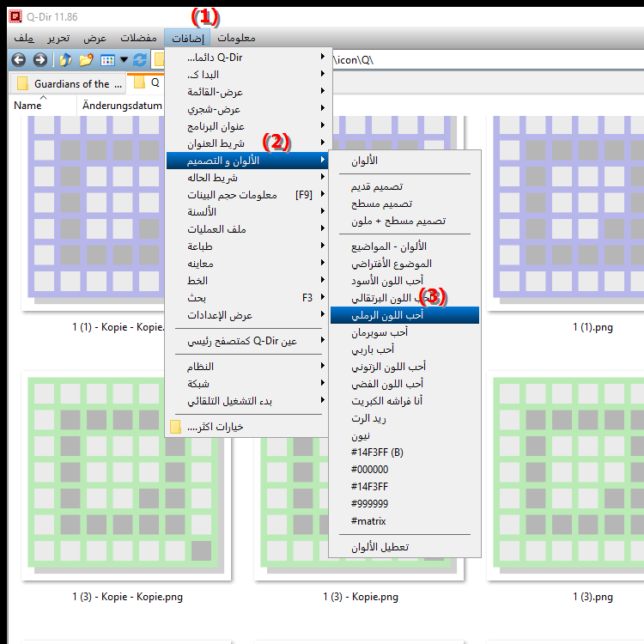Click the up-folder toolbar icon
Image resolution: width=644 pixels, height=644 pixels.
(65, 60)
